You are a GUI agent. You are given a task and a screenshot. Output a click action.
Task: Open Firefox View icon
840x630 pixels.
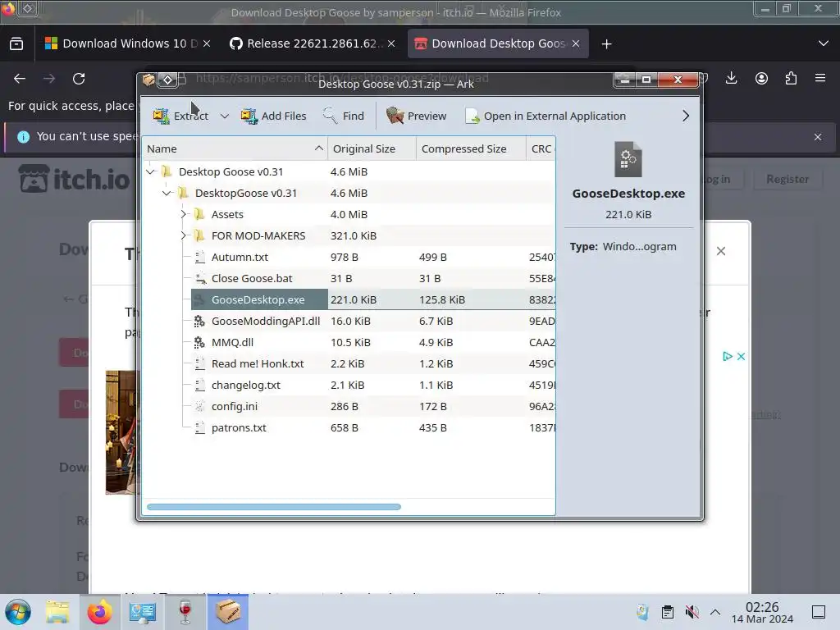(16, 43)
